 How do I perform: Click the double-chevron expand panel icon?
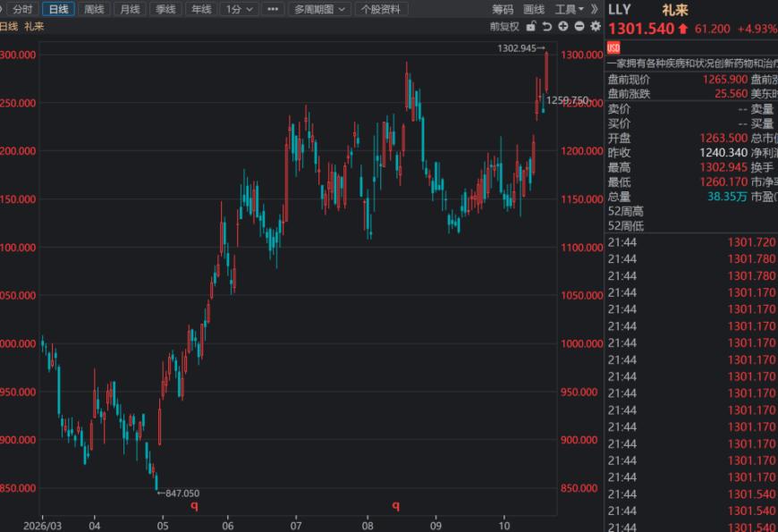pyautogui.click(x=595, y=9)
